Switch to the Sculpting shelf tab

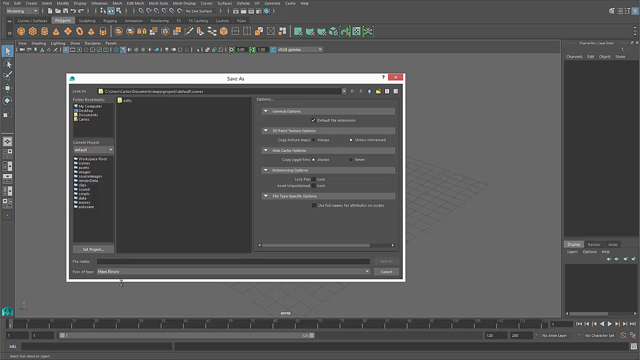click(x=87, y=20)
